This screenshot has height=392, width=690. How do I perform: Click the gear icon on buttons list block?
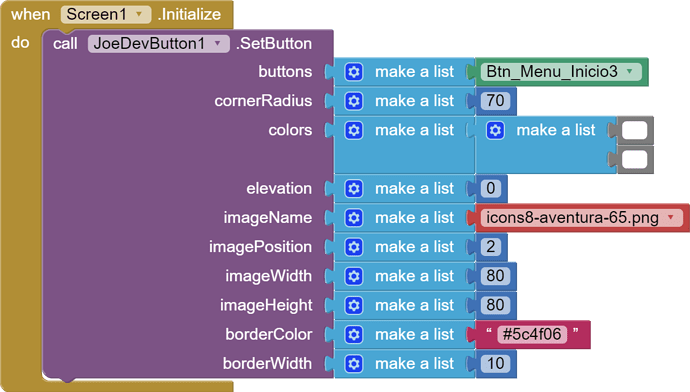tap(354, 72)
